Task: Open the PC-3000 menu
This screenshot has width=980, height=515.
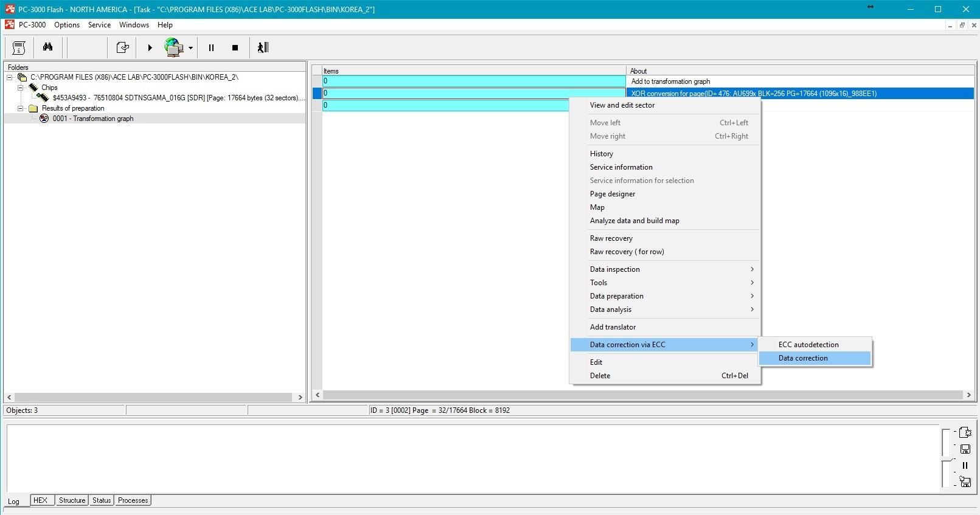Action: coord(32,25)
